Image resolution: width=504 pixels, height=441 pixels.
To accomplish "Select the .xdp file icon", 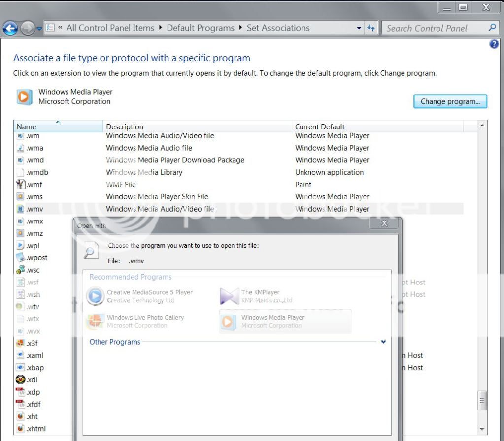I will pyautogui.click(x=20, y=392).
